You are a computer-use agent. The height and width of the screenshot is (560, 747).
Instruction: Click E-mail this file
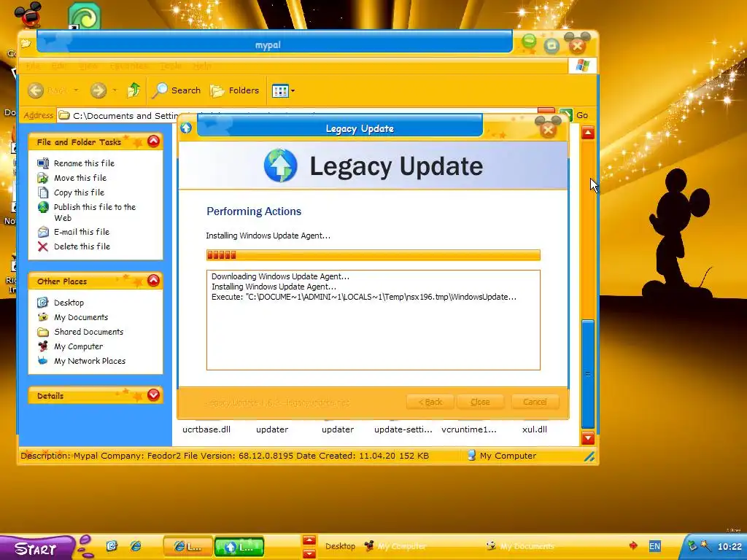[x=82, y=232]
